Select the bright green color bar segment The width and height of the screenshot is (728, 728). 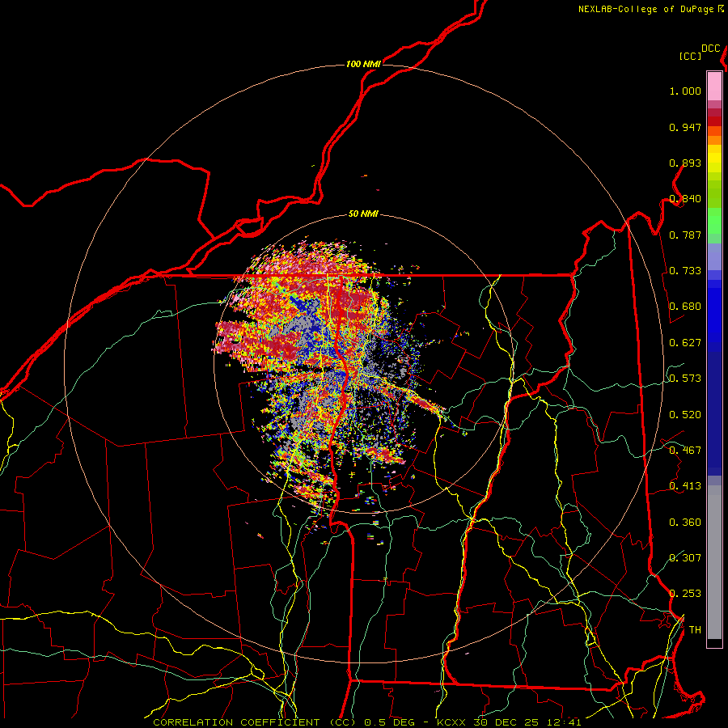pyautogui.click(x=714, y=221)
